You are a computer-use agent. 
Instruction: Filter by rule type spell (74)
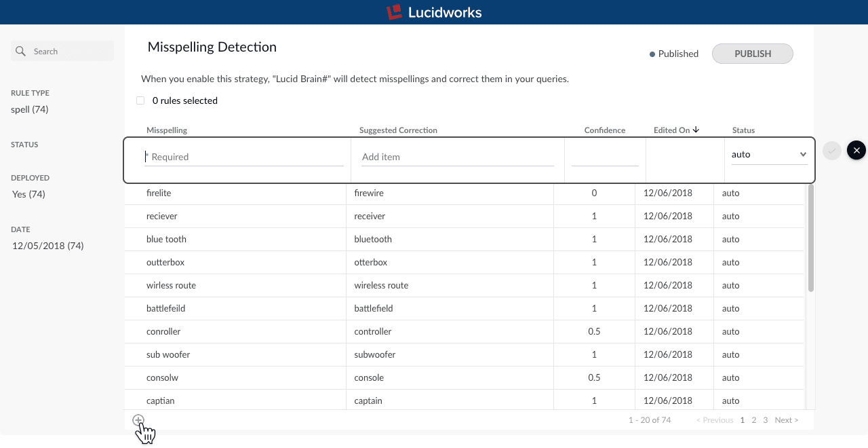pos(30,109)
